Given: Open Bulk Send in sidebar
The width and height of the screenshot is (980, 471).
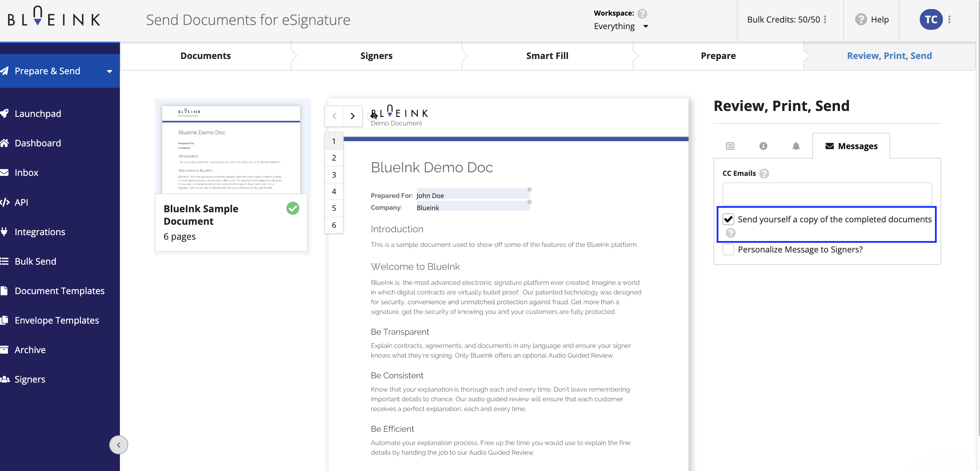Looking at the screenshot, I should pyautogui.click(x=35, y=261).
